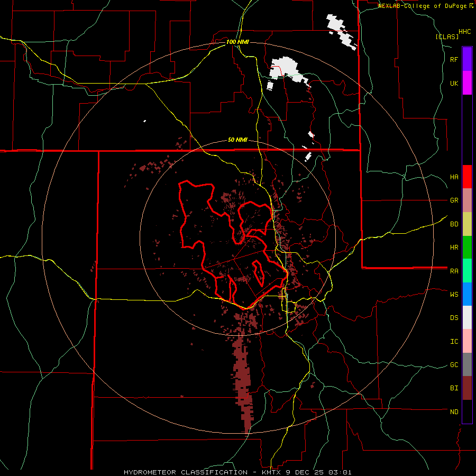
Task: Click the ND legend label
Action: click(454, 412)
